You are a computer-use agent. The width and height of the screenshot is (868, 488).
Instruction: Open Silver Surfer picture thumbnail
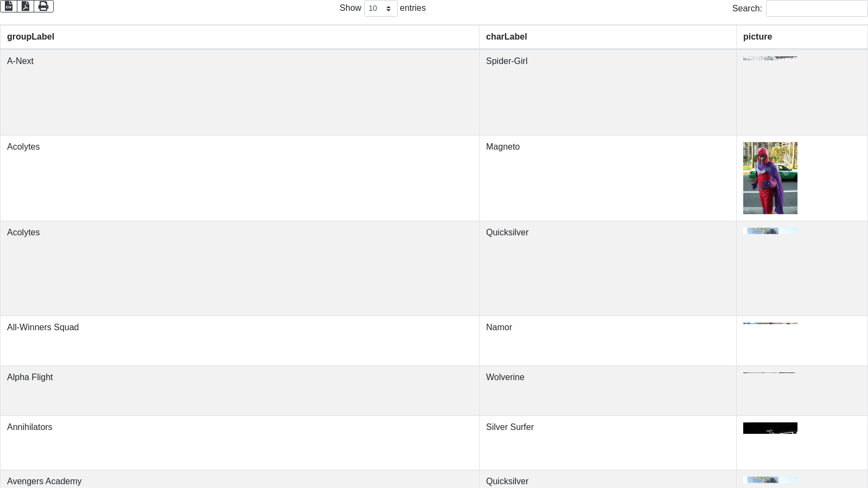click(x=770, y=428)
